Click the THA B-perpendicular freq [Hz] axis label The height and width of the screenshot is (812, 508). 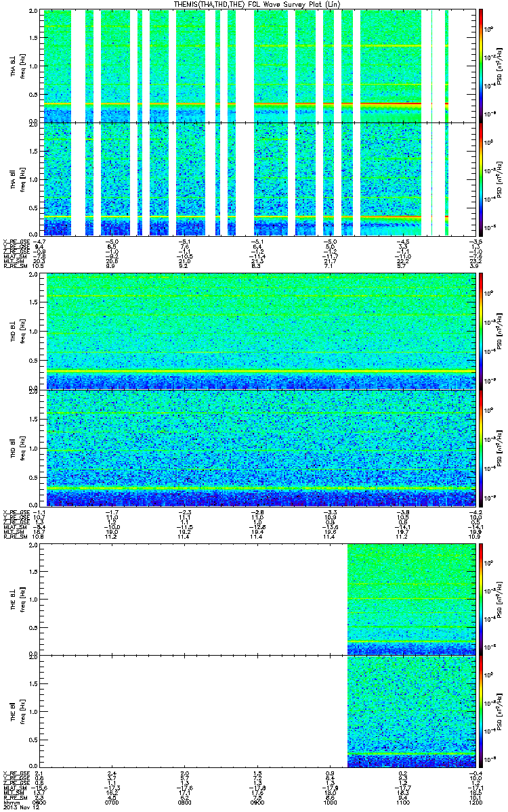(24, 66)
